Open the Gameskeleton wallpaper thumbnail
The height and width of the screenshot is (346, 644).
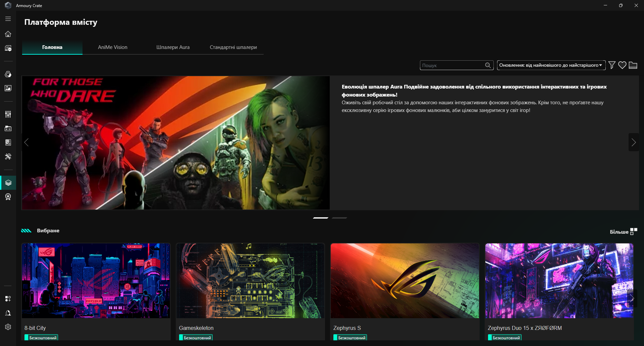(250, 281)
